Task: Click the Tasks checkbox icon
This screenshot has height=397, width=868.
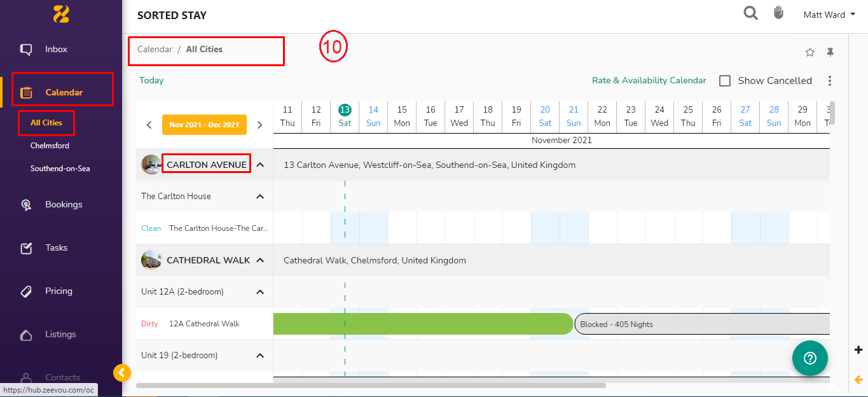Action: (x=26, y=248)
